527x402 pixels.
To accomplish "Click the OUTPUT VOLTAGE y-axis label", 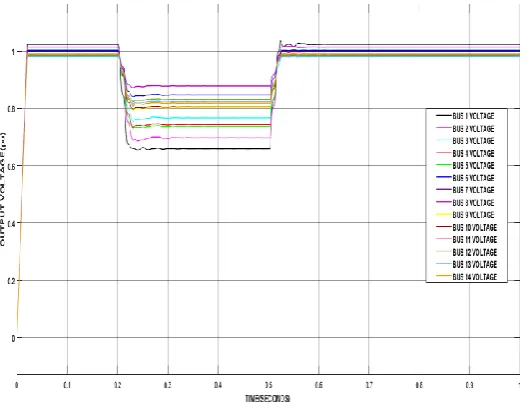I will coord(2,189).
